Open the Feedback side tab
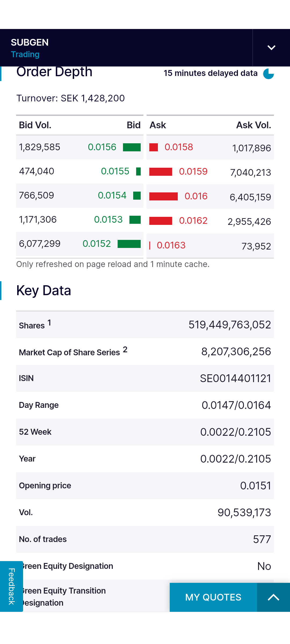 click(x=12, y=586)
